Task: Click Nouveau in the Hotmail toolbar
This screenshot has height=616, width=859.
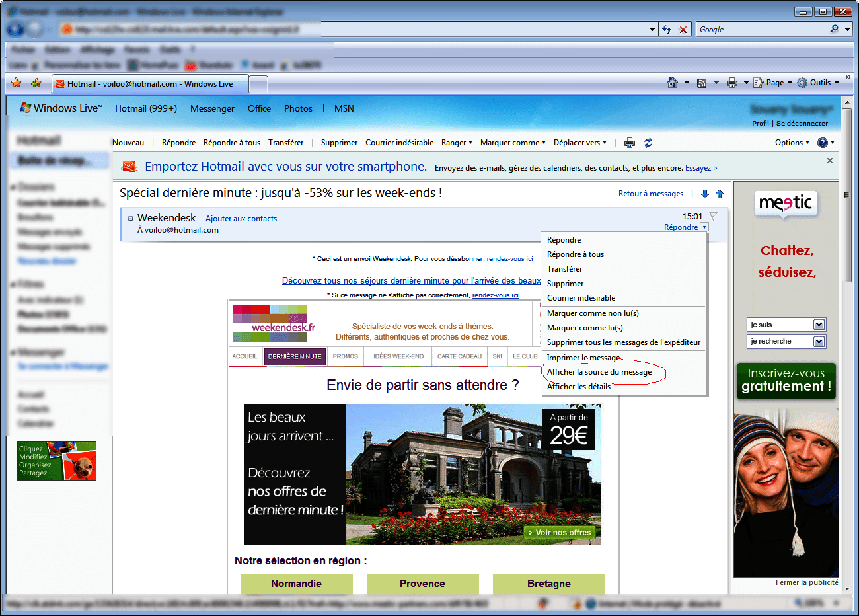Action: tap(128, 143)
